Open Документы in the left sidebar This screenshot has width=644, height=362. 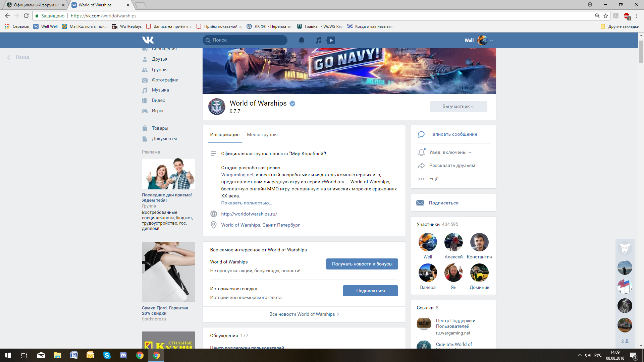(164, 139)
